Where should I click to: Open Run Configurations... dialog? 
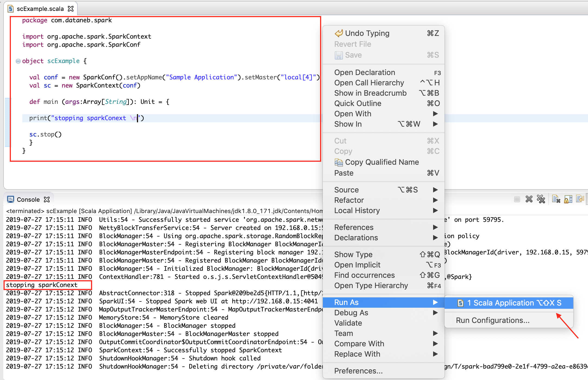(509, 320)
